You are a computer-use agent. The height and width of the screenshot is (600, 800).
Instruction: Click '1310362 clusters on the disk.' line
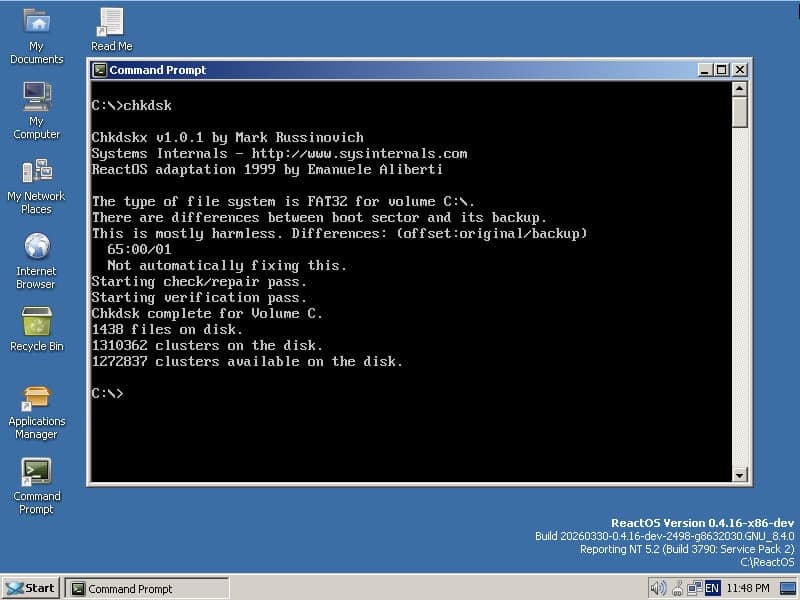[207, 345]
